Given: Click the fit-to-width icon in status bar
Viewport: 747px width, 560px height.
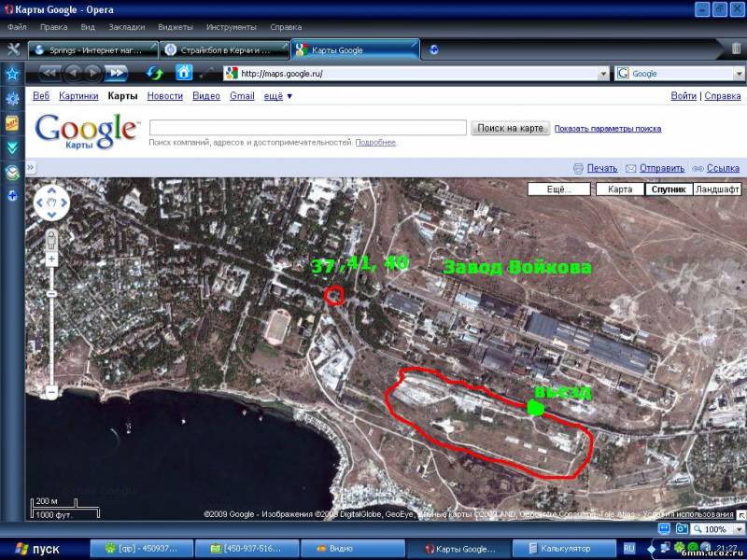Looking at the screenshot, I should (x=664, y=528).
